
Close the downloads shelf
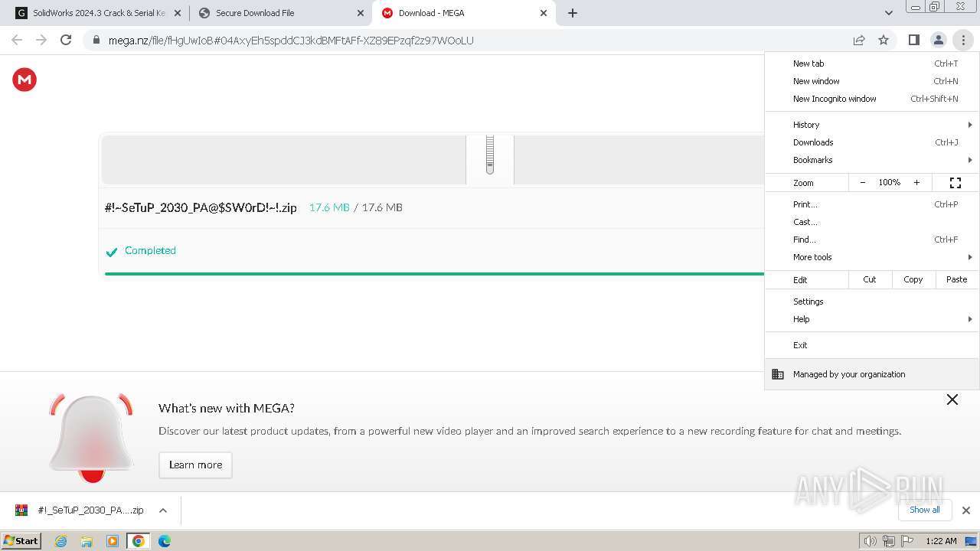click(x=966, y=510)
